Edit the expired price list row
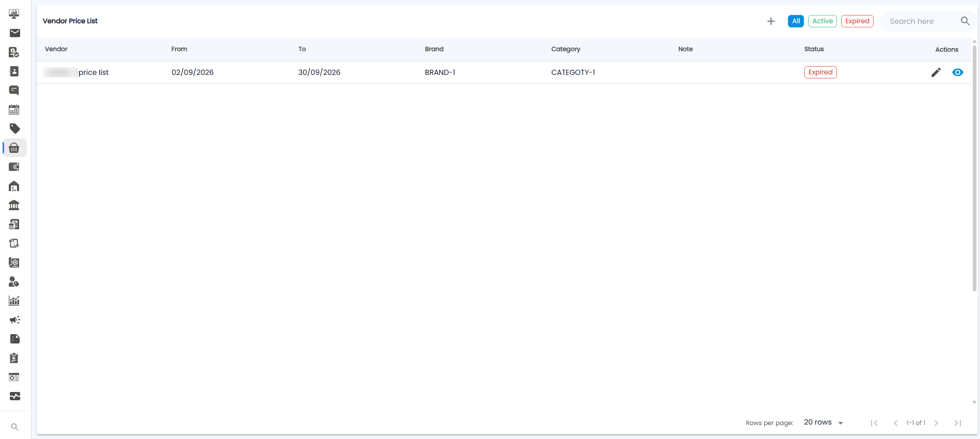 coord(936,72)
